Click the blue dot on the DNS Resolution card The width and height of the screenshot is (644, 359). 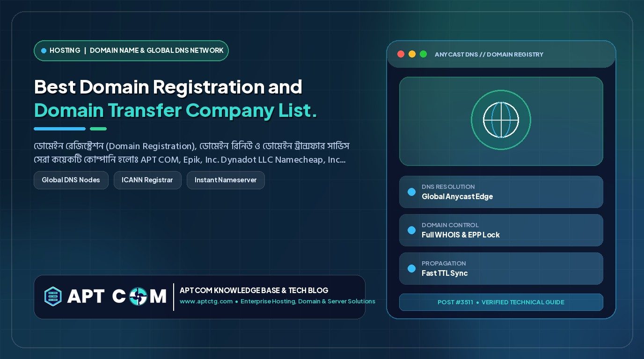tap(411, 192)
